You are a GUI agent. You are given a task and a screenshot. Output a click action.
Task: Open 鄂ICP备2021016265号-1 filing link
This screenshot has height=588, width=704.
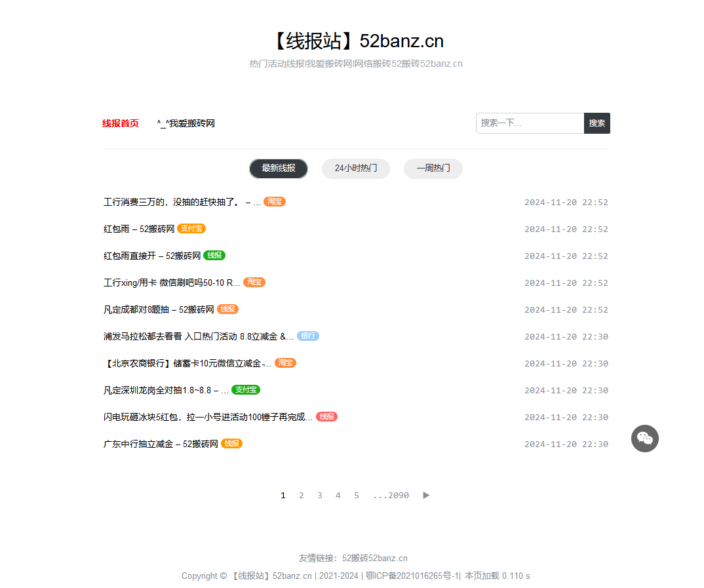coord(412,576)
